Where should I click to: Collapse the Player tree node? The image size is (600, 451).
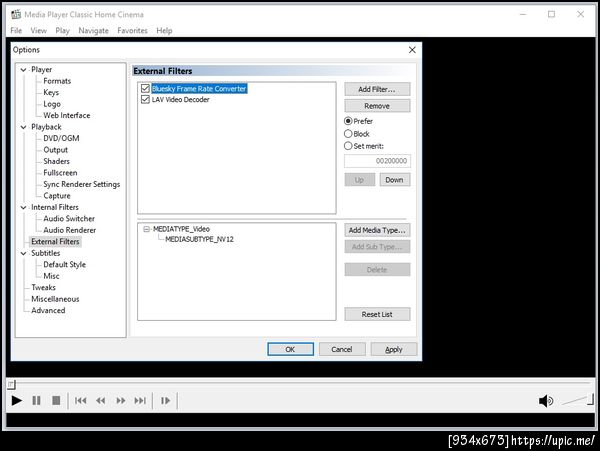point(23,70)
